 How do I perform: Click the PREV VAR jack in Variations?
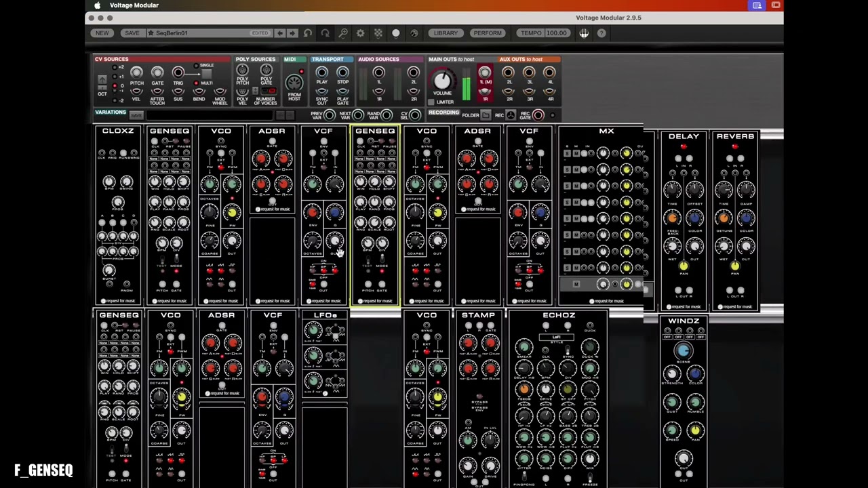pyautogui.click(x=330, y=115)
